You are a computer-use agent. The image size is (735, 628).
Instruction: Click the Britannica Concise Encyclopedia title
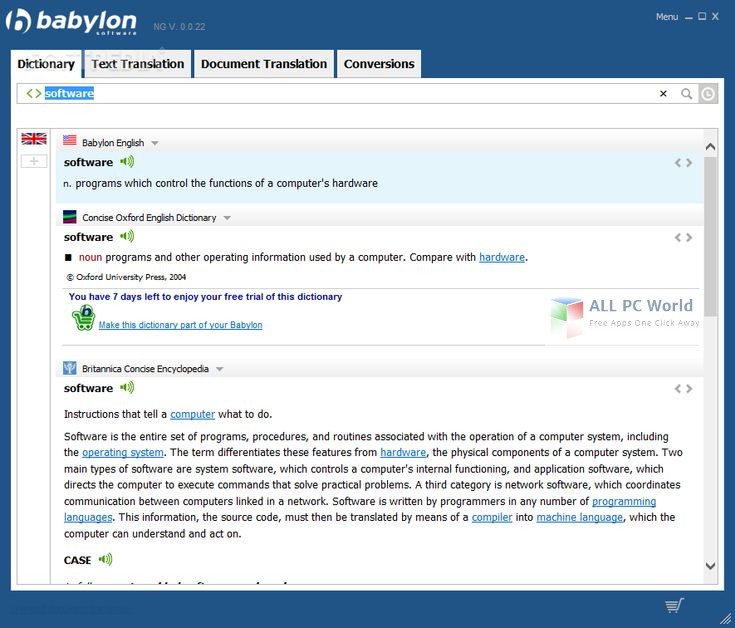[x=145, y=369]
